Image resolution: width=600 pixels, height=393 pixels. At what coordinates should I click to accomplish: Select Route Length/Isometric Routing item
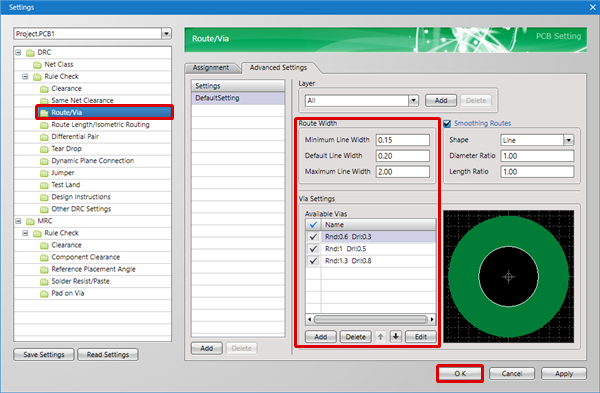[100, 125]
